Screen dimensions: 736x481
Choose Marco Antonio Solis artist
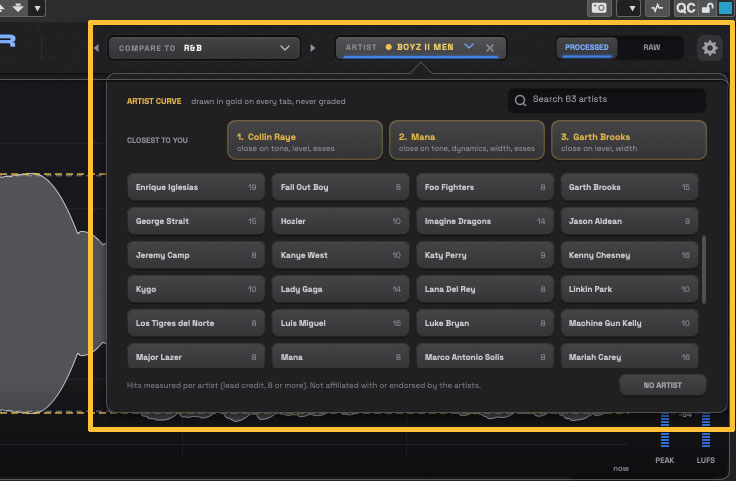tap(484, 356)
